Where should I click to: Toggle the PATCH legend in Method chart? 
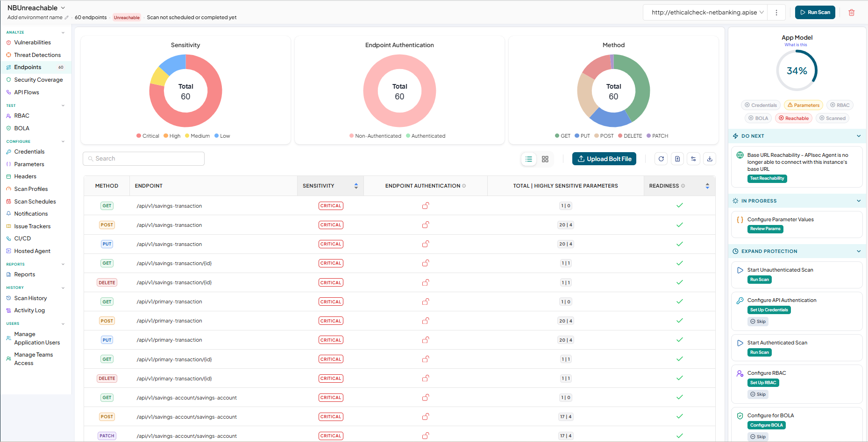[657, 136]
